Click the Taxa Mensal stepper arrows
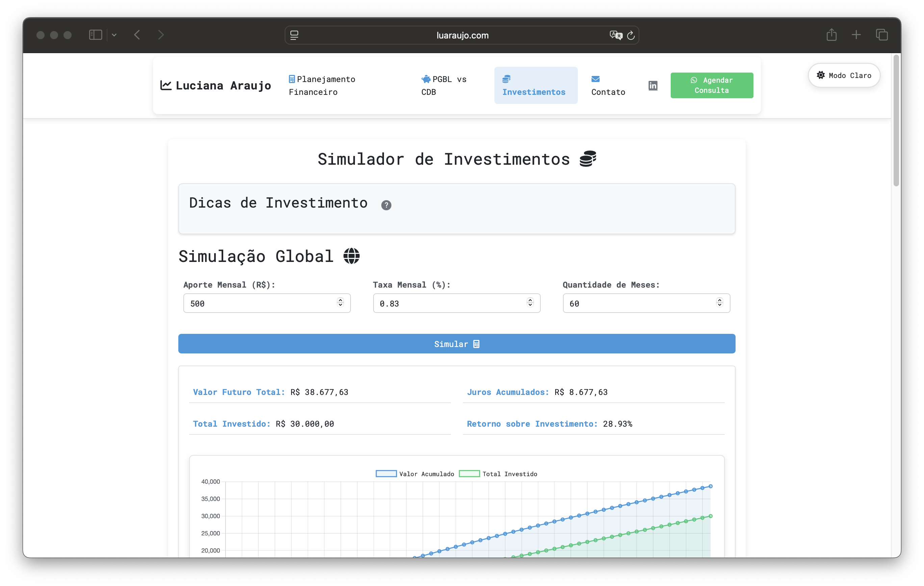 (x=530, y=302)
